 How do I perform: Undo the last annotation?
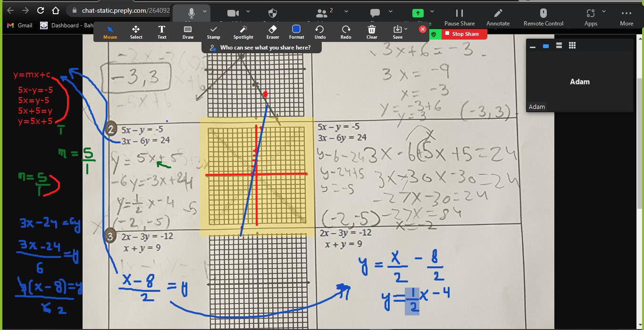coord(320,32)
